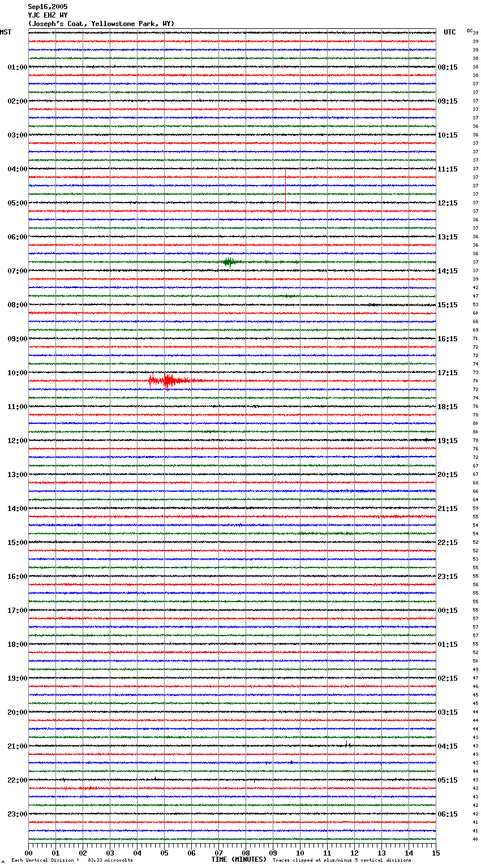
Task: Click the 08:15 UTC label
Action: [x=448, y=67]
